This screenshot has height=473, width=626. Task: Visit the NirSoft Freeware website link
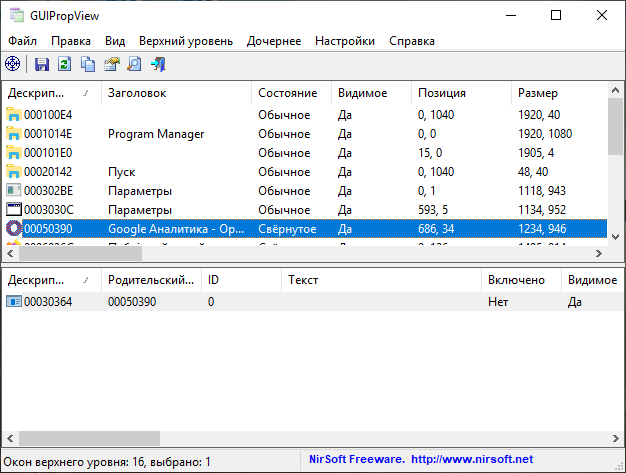tap(421, 459)
